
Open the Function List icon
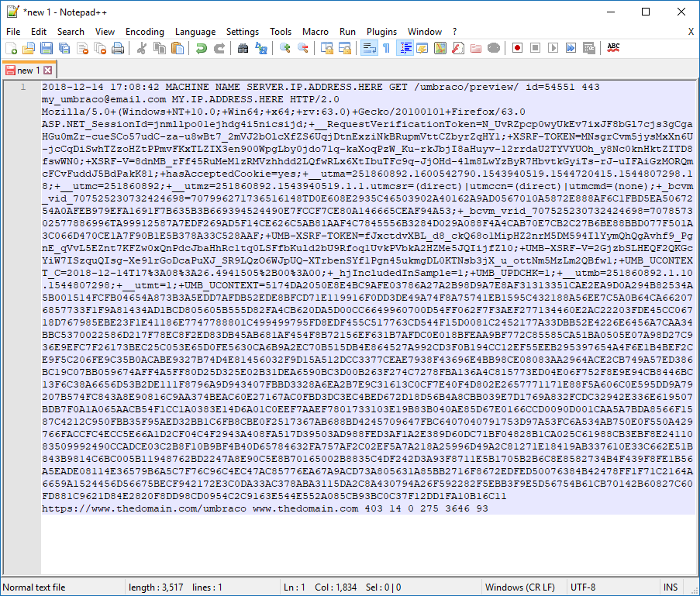click(x=458, y=48)
